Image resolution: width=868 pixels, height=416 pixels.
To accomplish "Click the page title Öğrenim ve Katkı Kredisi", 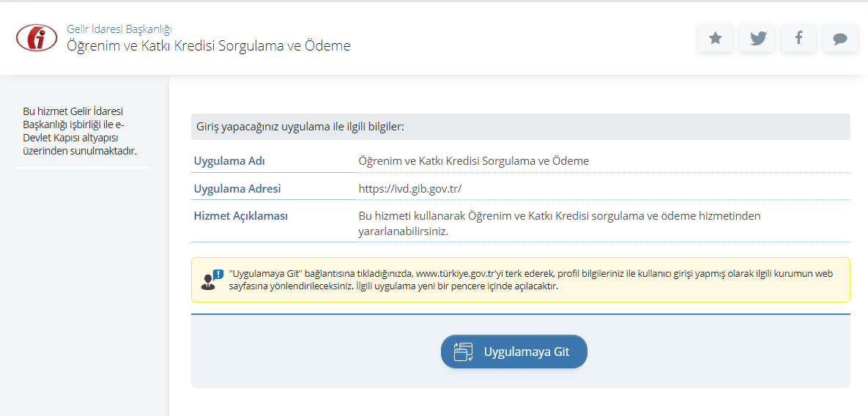I will pyautogui.click(x=209, y=46).
